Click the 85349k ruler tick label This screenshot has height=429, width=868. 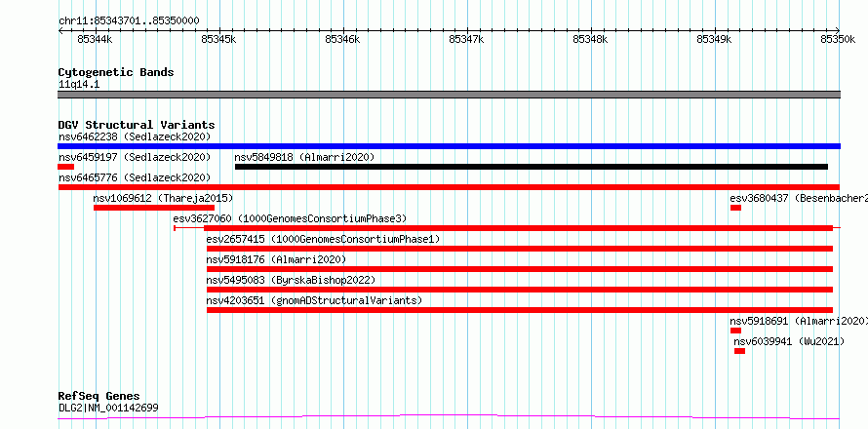[x=714, y=39]
